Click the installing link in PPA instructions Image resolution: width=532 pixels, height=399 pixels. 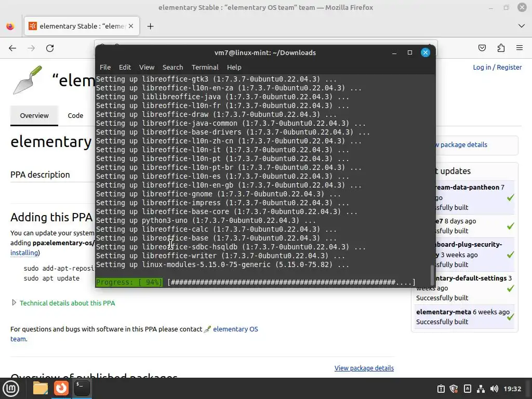24,253
